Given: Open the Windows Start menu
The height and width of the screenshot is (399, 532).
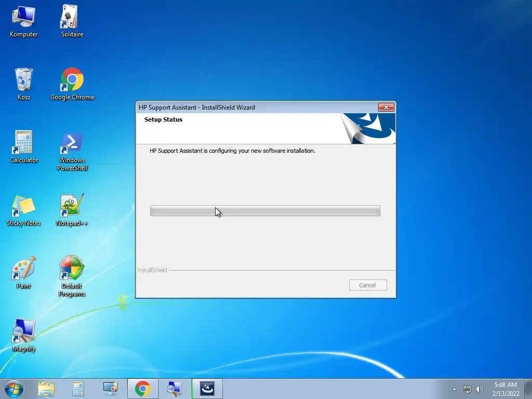Looking at the screenshot, I should point(14,389).
